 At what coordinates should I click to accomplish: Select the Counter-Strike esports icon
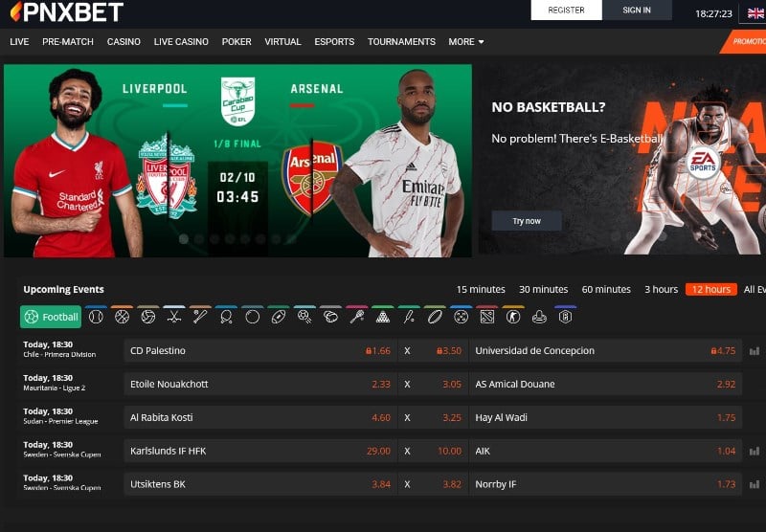click(x=513, y=318)
